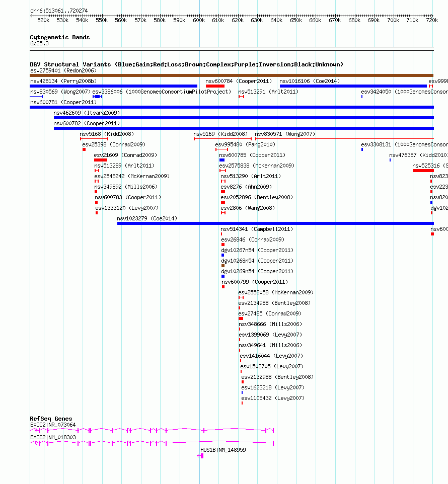Open nsv513290 (Arlt2011) variant
This screenshot has width=448, height=484.
pyautogui.click(x=251, y=176)
